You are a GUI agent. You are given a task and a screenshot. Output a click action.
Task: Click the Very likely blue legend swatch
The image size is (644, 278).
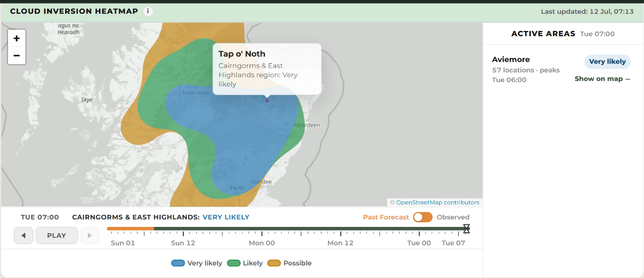(x=178, y=263)
